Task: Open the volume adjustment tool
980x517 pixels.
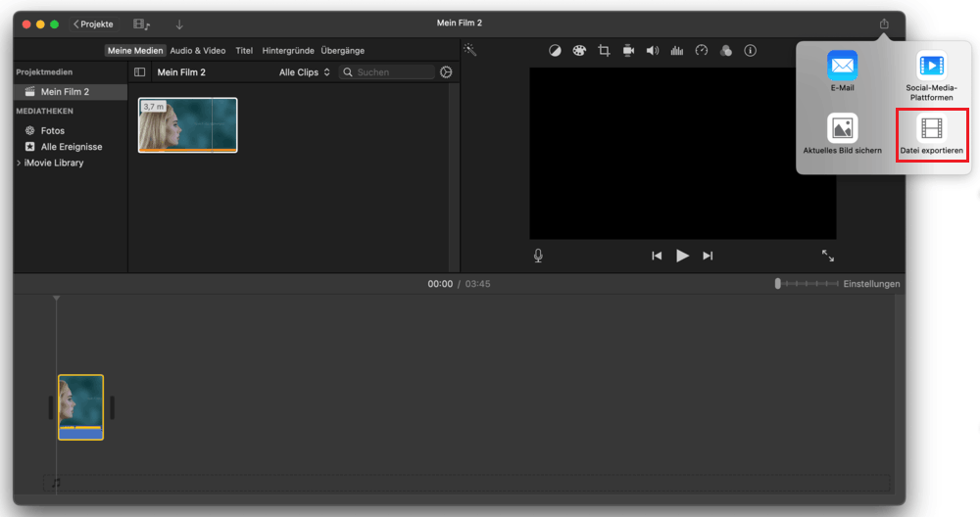Action: click(x=653, y=51)
